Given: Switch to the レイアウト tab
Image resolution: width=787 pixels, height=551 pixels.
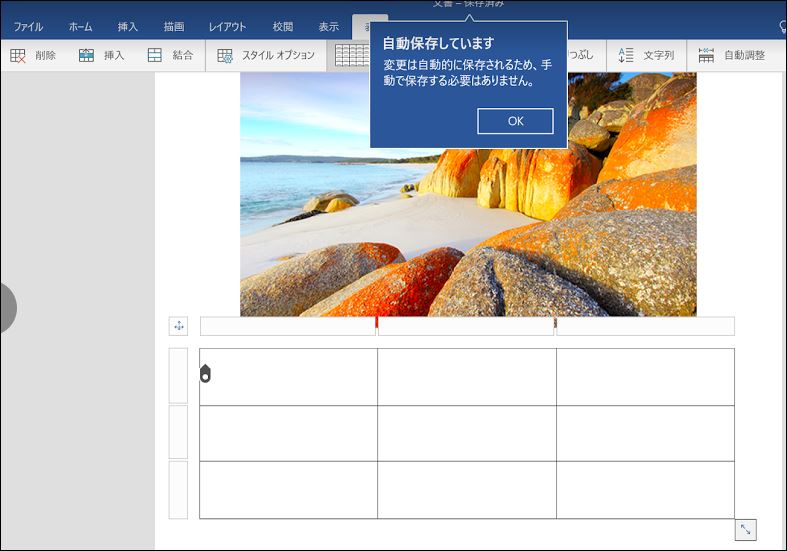Looking at the screenshot, I should [227, 27].
